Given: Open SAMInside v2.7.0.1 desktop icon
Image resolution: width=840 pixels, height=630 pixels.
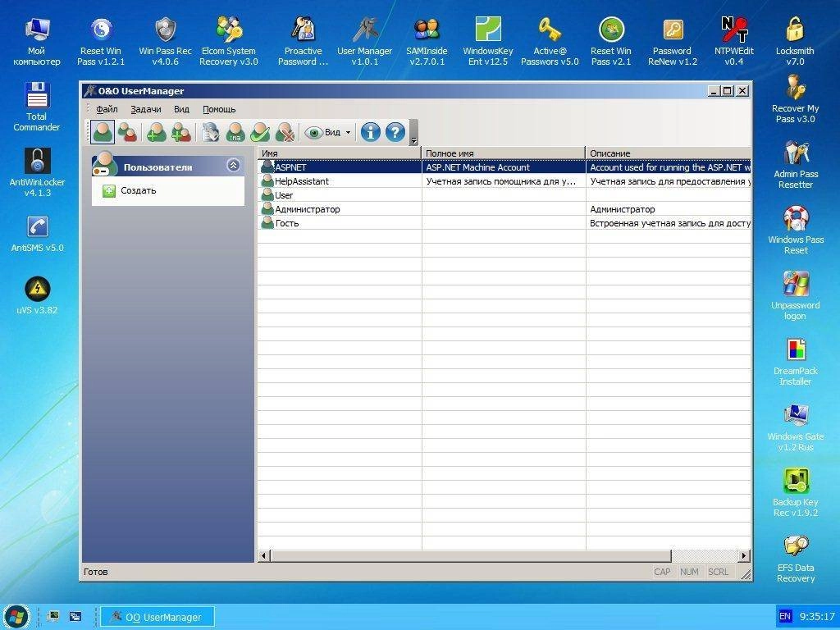Looking at the screenshot, I should pos(427,41).
